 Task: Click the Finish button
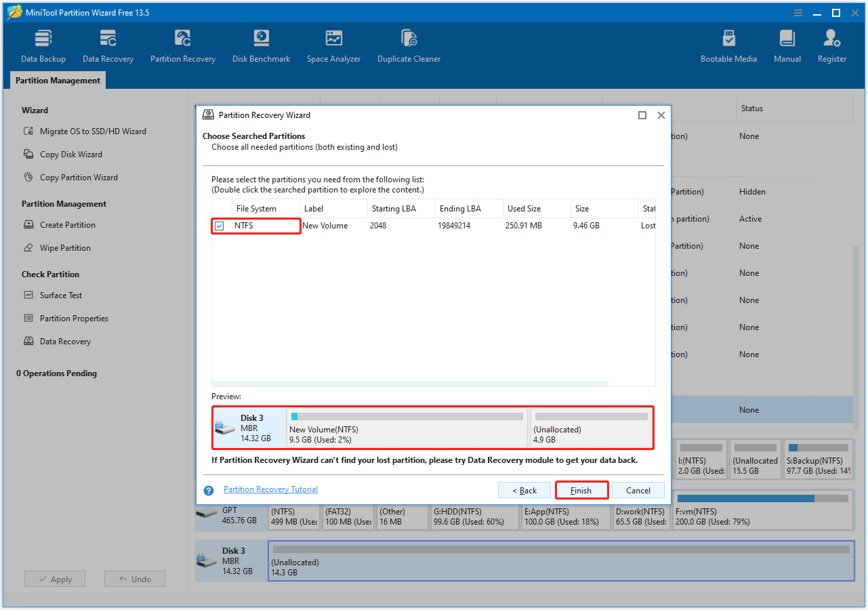point(581,489)
